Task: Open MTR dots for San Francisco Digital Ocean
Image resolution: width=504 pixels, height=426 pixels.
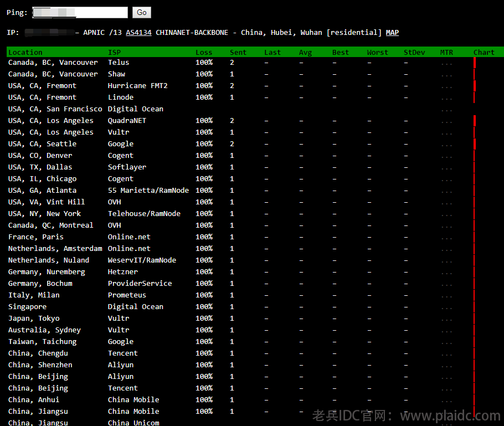Action: [x=446, y=110]
